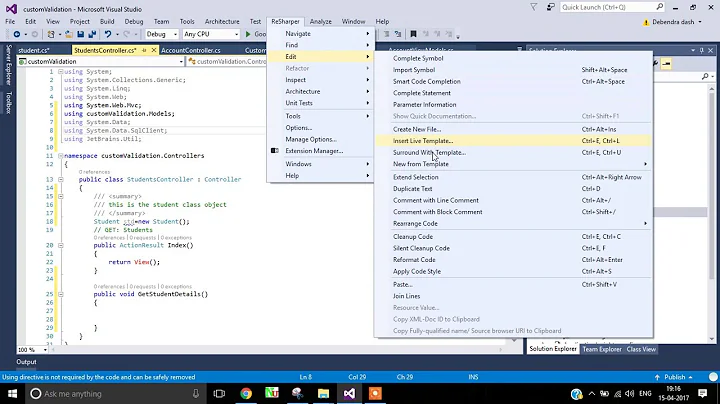Open Chrome from the Windows taskbar
The image size is (720, 404).
(246, 393)
